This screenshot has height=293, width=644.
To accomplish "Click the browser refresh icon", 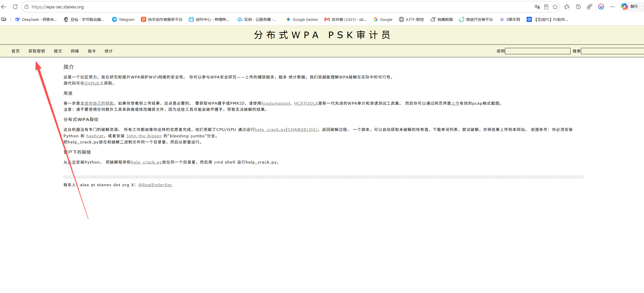I will click(x=15, y=7).
